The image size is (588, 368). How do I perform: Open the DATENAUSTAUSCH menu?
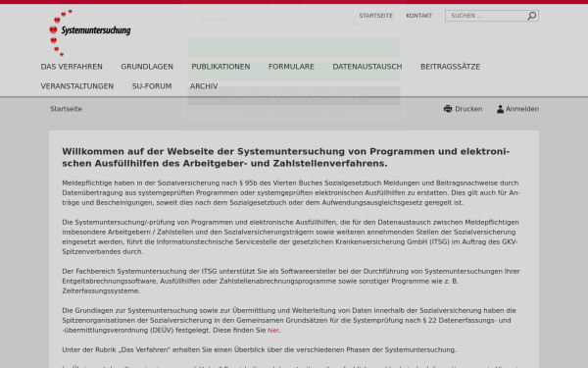click(367, 67)
